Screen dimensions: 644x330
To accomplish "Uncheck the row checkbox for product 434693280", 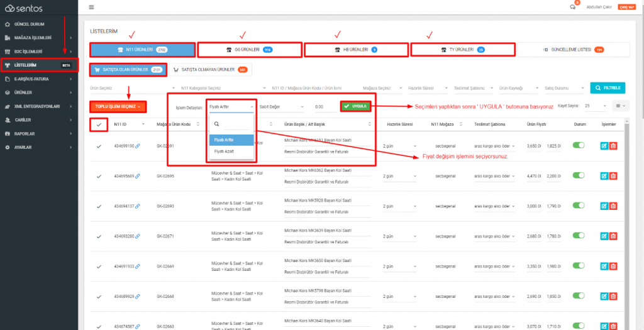I will pos(99,236).
